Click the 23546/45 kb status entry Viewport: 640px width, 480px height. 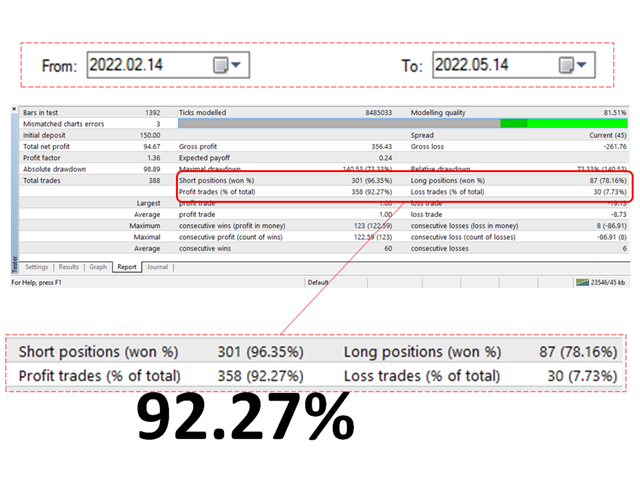click(x=608, y=282)
